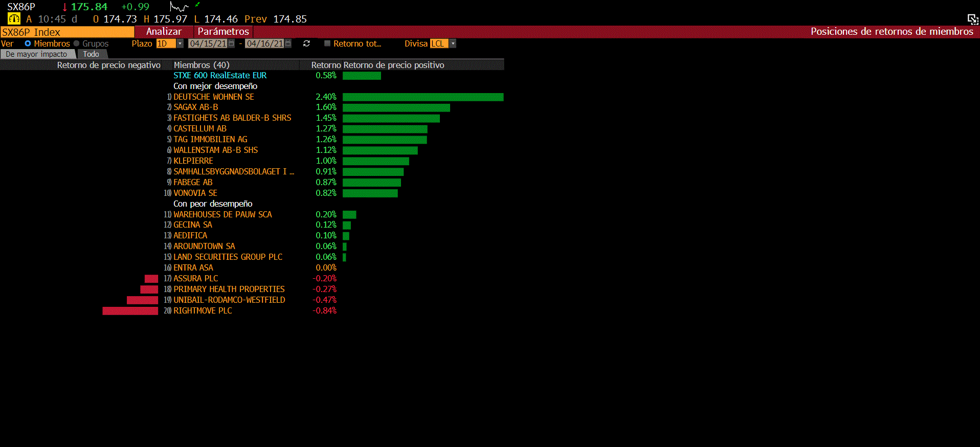980x447 pixels.
Task: Click the small green trend indicator icon
Action: (x=197, y=5)
